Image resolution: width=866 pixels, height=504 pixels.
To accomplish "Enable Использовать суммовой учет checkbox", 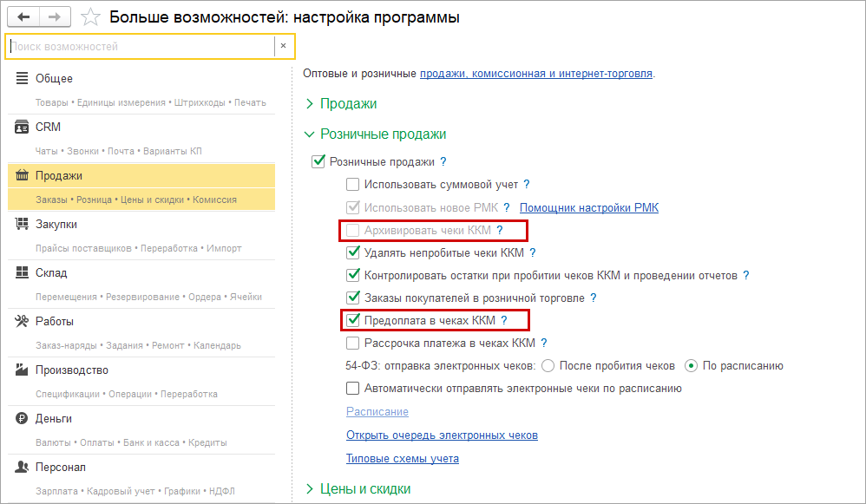I will 352,184.
